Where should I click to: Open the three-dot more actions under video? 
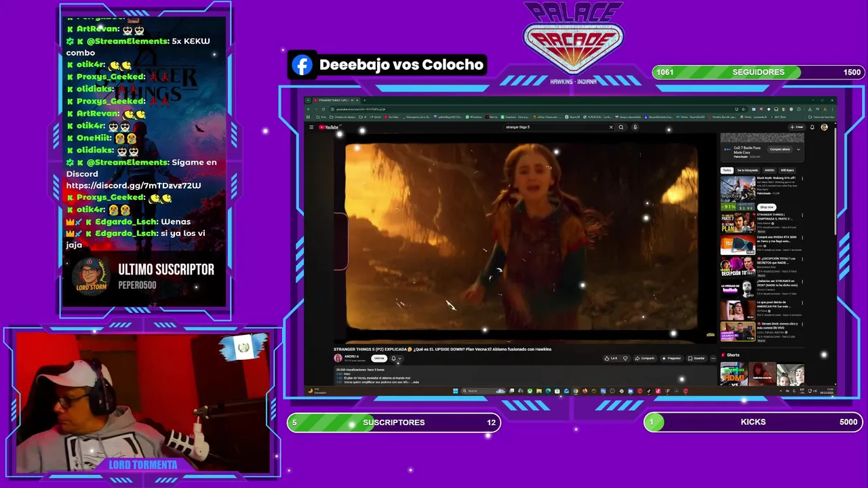pyautogui.click(x=713, y=358)
